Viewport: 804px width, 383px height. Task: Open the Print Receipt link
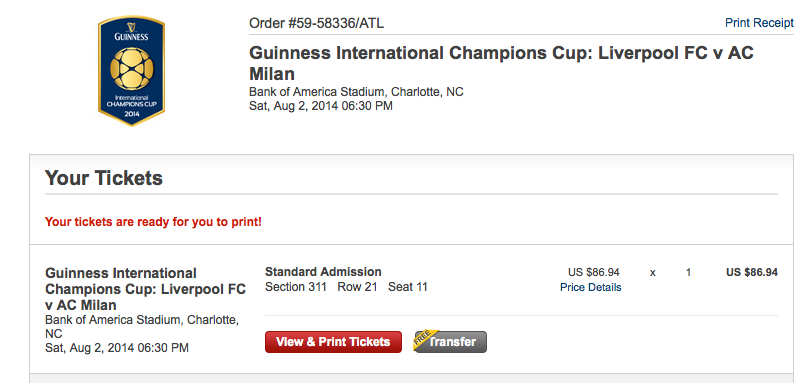pyautogui.click(x=759, y=23)
